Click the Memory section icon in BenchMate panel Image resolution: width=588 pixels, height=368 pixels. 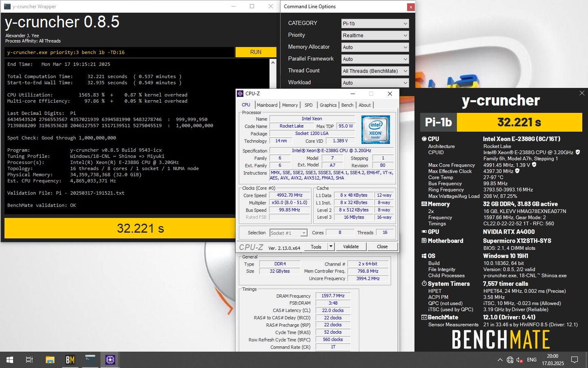pos(424,204)
